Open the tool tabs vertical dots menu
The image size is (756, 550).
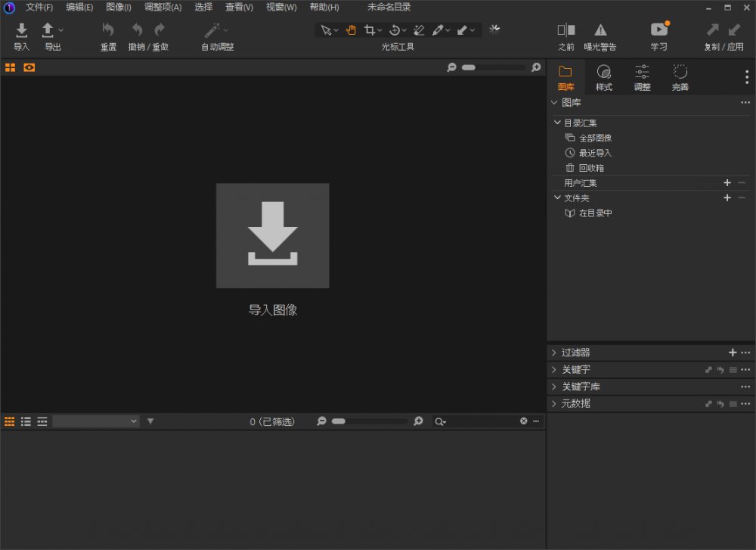[747, 76]
